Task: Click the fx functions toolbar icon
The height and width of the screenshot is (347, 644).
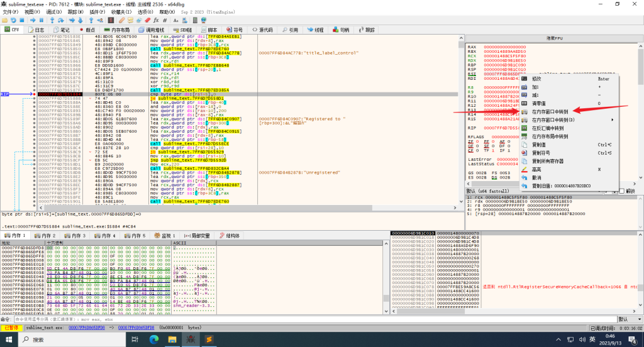Action: point(157,20)
